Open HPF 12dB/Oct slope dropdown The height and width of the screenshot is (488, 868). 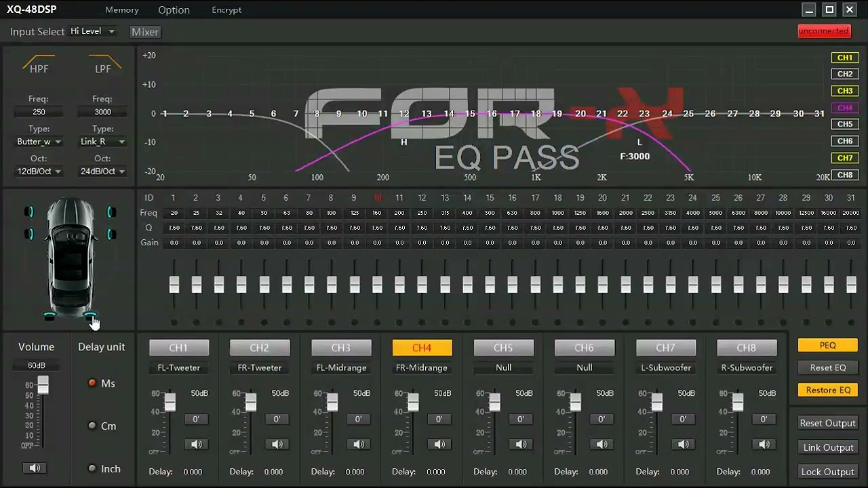39,171
